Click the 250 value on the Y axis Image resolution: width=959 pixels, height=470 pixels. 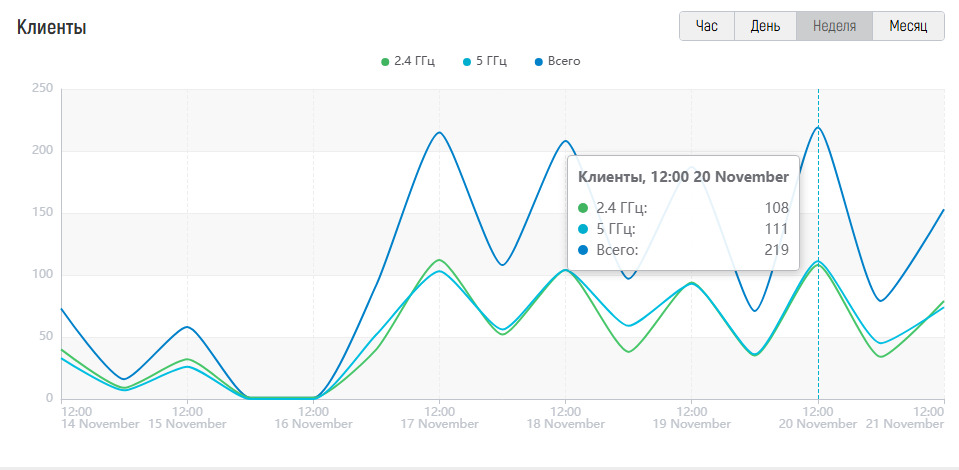pyautogui.click(x=42, y=89)
